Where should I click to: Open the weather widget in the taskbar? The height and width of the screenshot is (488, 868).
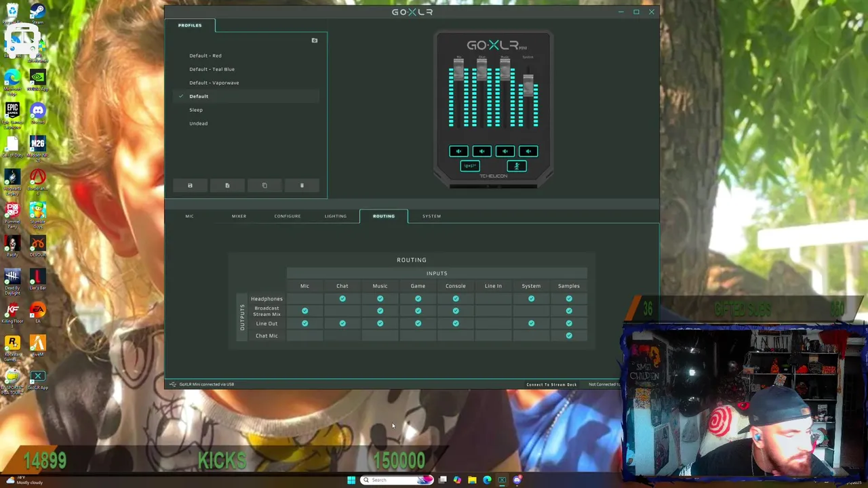tap(24, 481)
